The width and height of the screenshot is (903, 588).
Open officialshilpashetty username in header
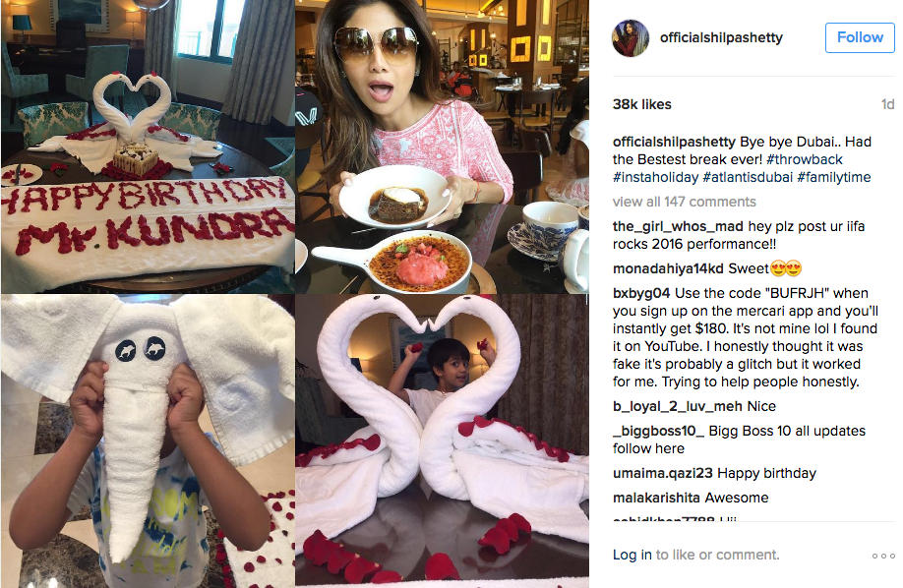pos(721,37)
